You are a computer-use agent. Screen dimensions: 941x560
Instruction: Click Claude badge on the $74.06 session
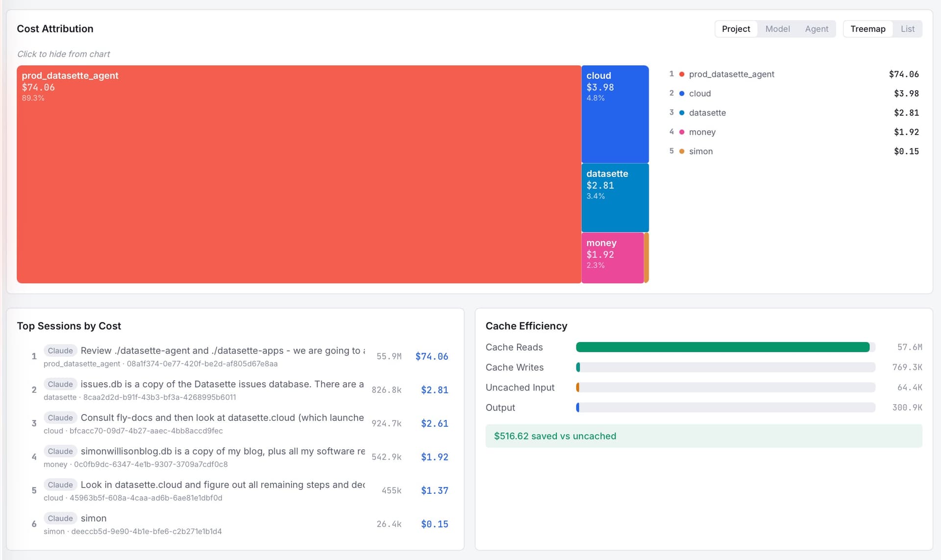click(60, 351)
